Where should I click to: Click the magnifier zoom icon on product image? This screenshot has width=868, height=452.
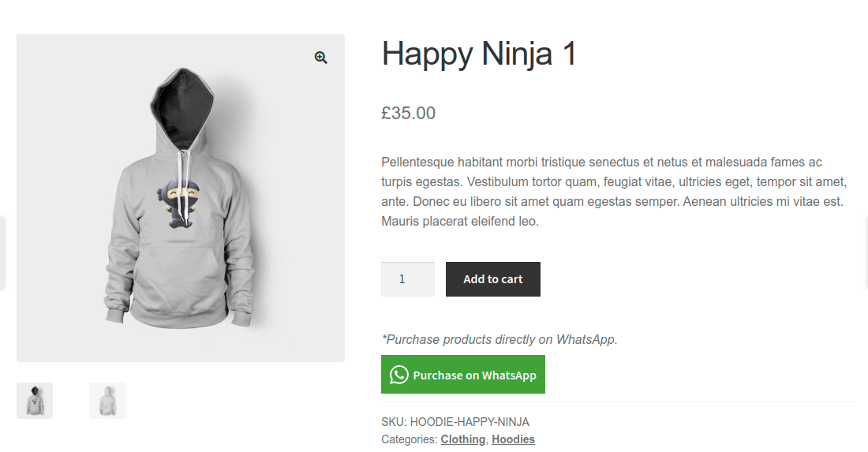click(x=320, y=58)
